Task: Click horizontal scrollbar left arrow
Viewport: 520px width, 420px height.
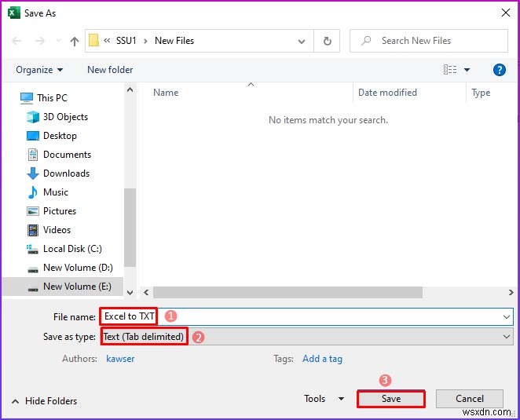Action: pyautogui.click(x=146, y=293)
